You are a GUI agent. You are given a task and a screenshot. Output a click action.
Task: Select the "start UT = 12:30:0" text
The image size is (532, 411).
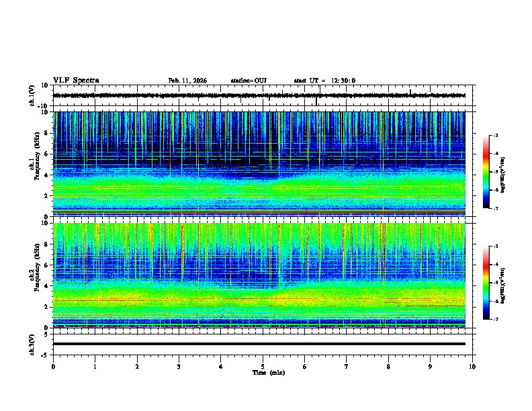click(x=324, y=81)
